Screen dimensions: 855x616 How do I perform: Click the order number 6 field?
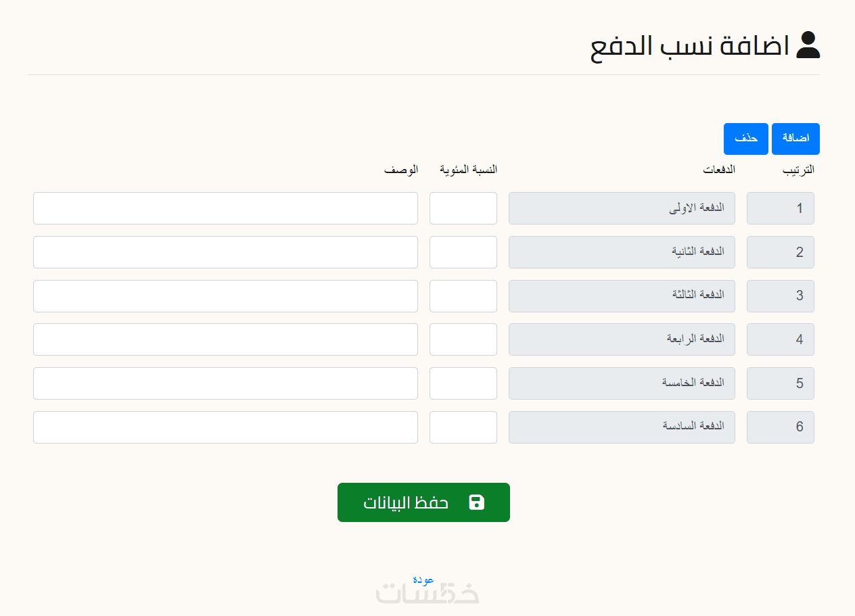click(x=781, y=427)
